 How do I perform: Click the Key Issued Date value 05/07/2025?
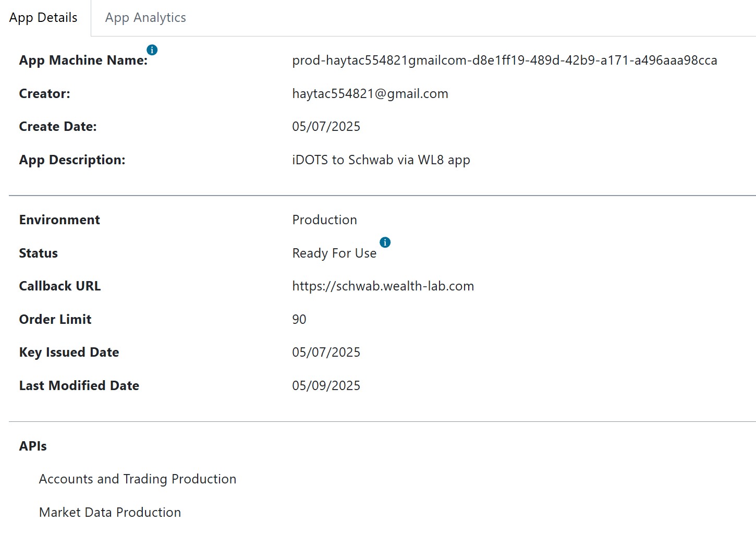coord(326,353)
